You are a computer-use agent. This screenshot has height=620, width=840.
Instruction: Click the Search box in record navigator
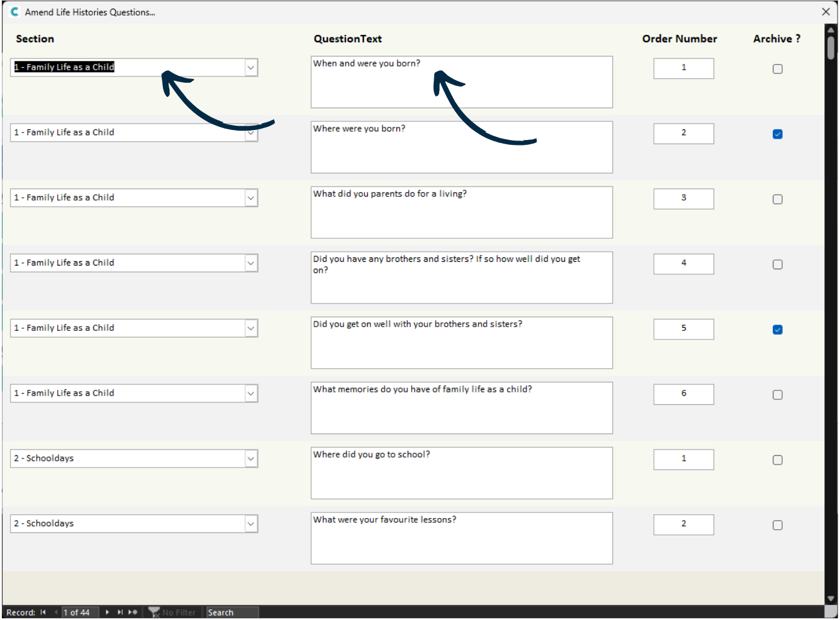(x=232, y=613)
